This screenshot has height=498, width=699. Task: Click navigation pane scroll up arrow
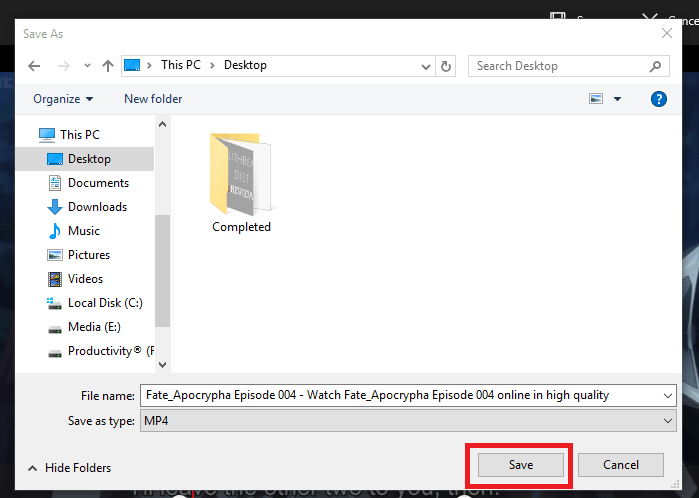pos(163,124)
